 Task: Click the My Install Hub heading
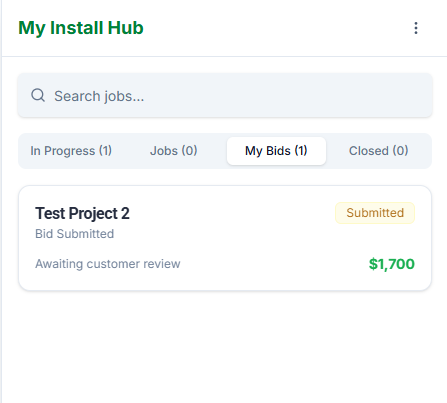pos(81,28)
